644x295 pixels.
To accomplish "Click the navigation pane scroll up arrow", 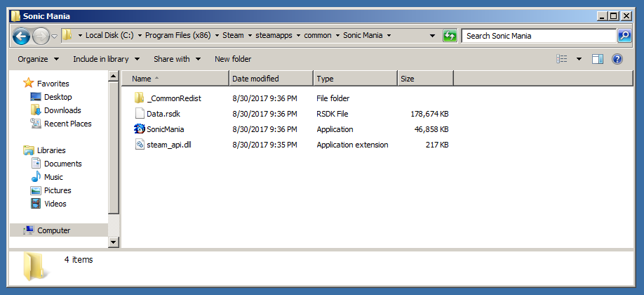I will [114, 76].
